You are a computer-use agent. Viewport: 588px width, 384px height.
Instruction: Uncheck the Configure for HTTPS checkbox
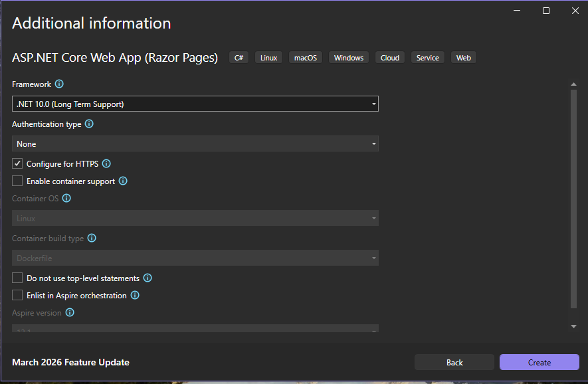(x=17, y=163)
